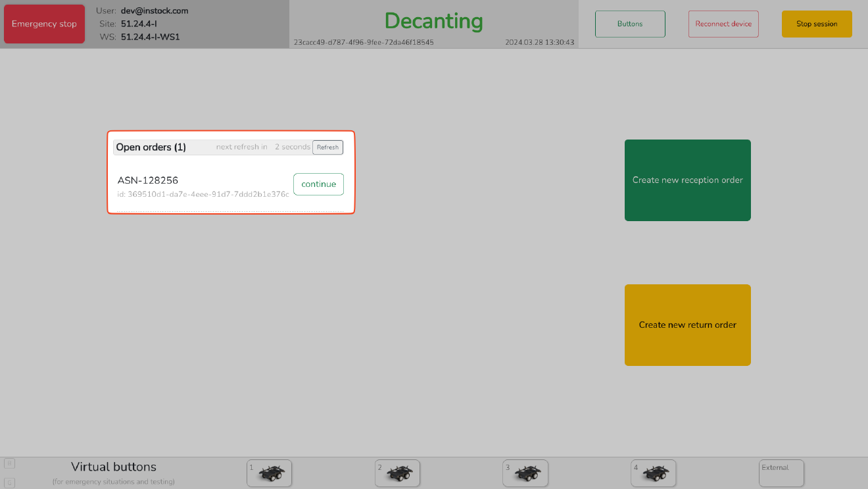The image size is (868, 489).
Task: Reconnect the device
Action: pos(723,23)
